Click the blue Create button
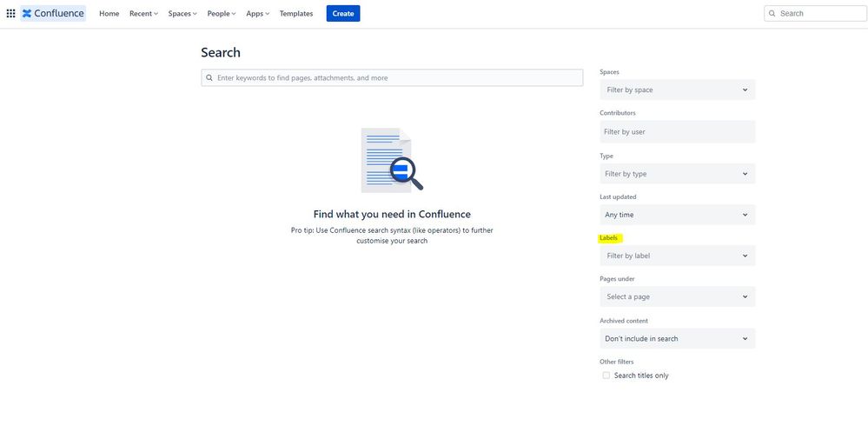This screenshot has height=439, width=868. tap(343, 13)
